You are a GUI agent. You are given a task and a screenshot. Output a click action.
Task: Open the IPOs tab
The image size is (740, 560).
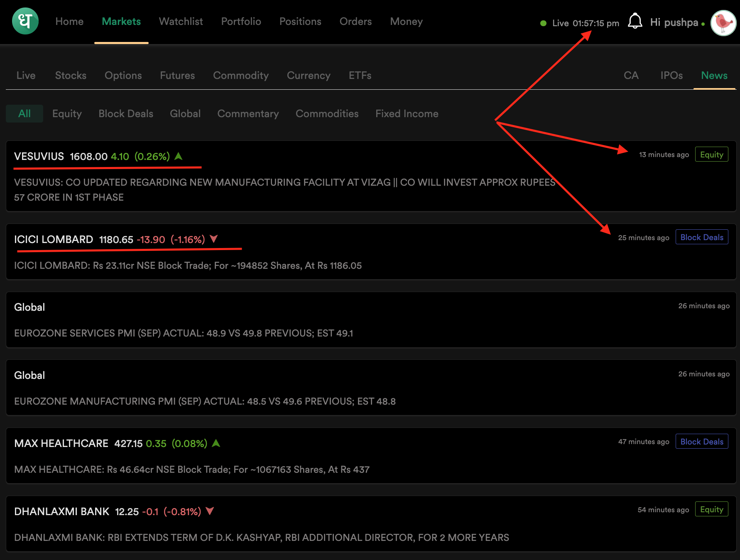point(671,75)
